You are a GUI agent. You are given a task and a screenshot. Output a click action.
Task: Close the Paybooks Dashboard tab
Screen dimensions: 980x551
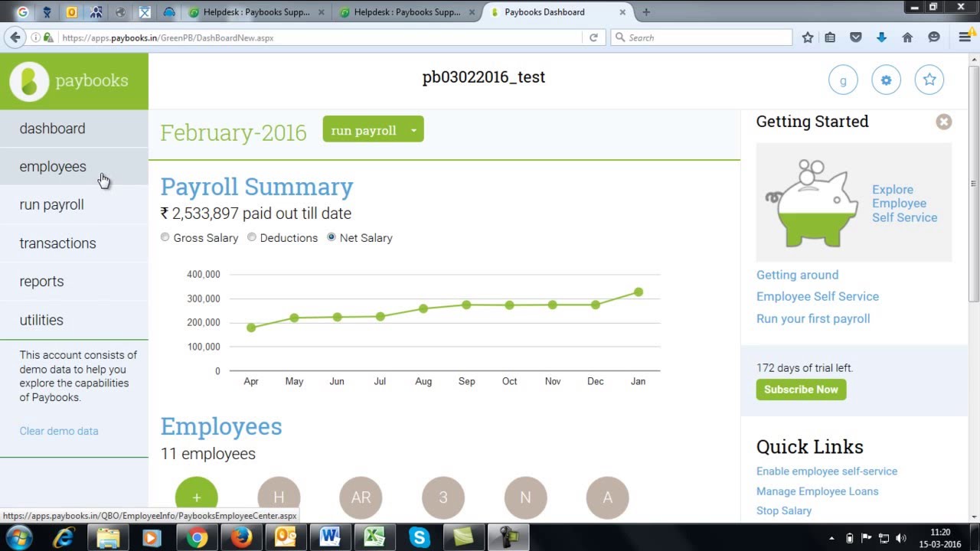(x=622, y=12)
